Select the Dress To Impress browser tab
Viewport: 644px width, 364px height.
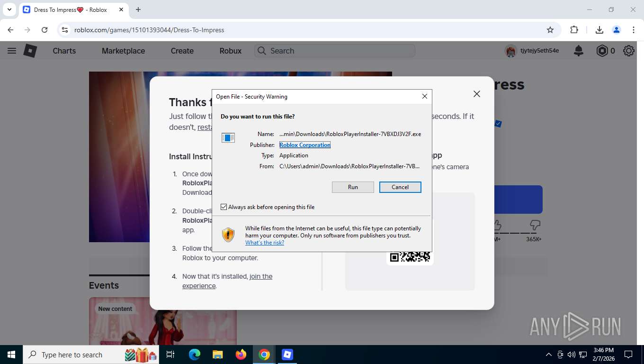point(73,9)
